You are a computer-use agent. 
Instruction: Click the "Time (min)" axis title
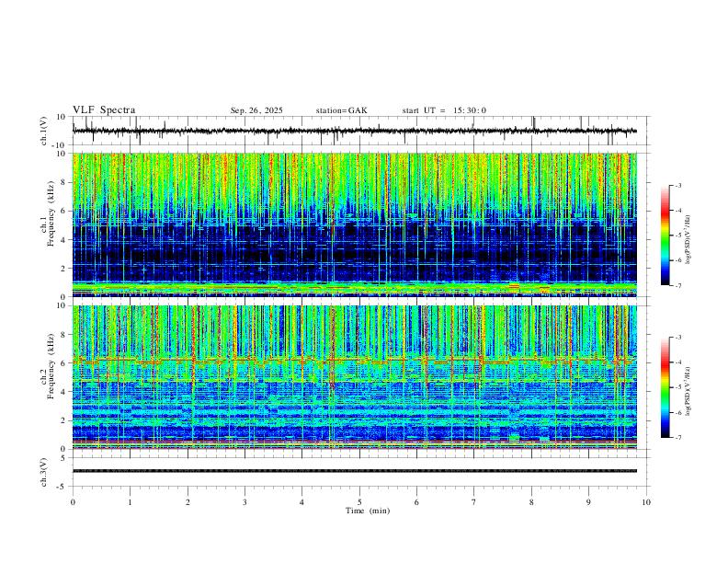pyautogui.click(x=368, y=511)
